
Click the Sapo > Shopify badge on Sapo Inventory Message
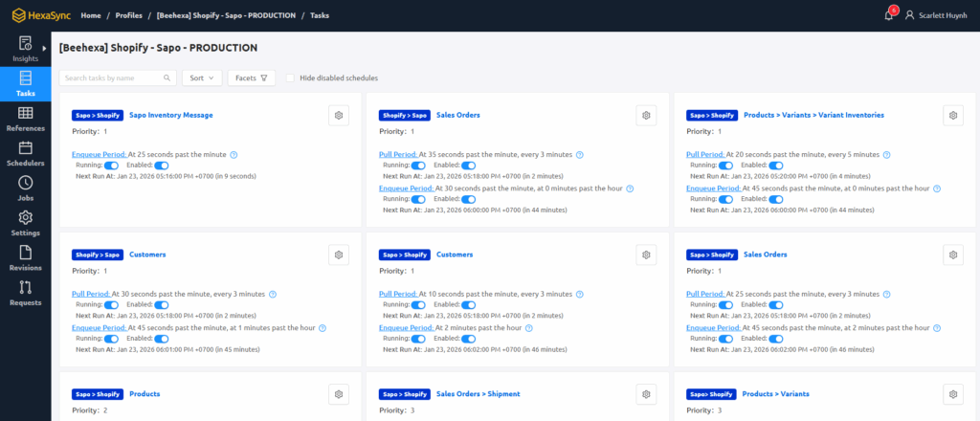(98, 116)
